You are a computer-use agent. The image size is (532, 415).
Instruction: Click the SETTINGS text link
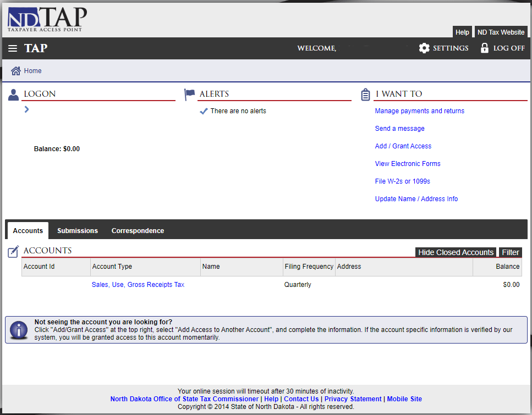click(x=451, y=48)
